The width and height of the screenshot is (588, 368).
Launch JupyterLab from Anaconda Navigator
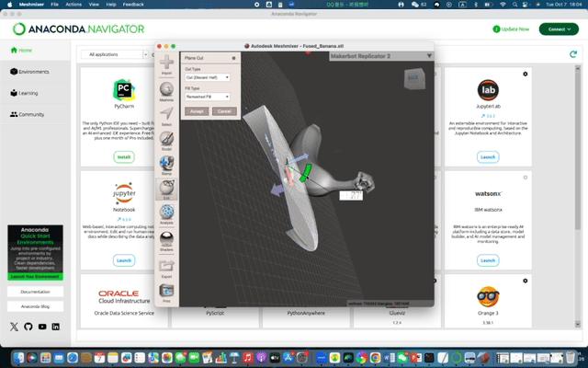[488, 157]
